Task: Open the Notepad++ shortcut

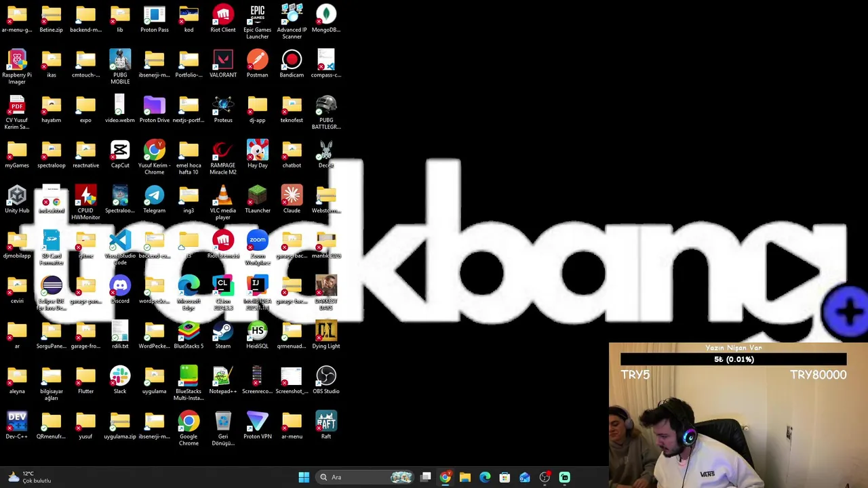Action: [x=223, y=381]
